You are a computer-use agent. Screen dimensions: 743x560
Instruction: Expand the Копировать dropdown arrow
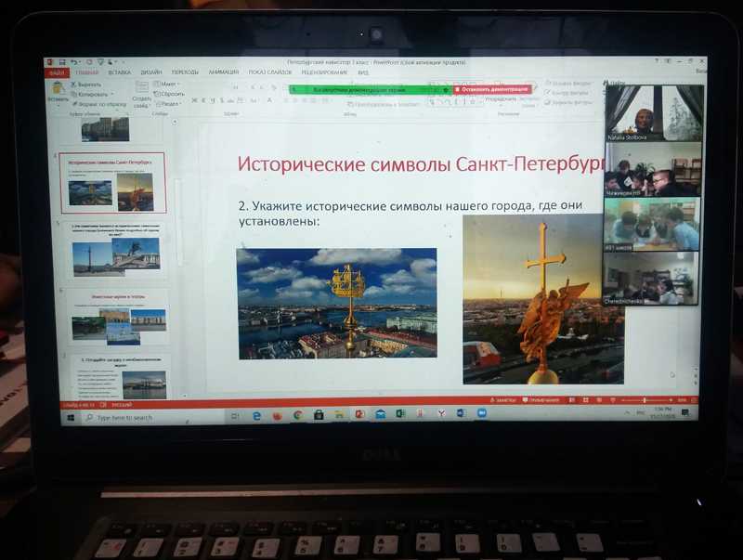click(x=111, y=95)
